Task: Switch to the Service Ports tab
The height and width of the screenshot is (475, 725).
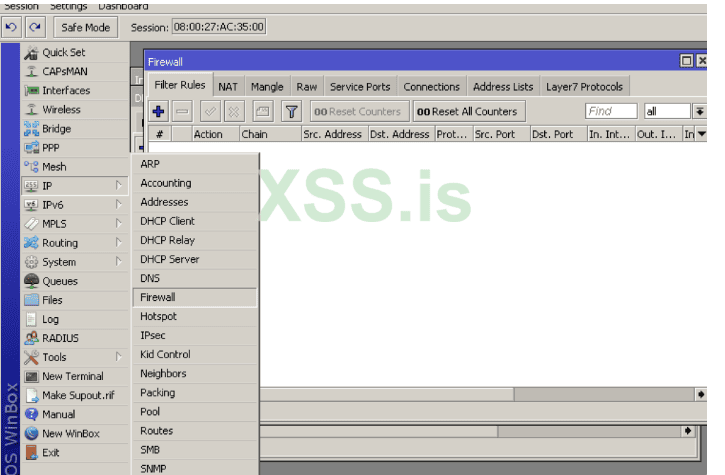Action: coord(360,87)
